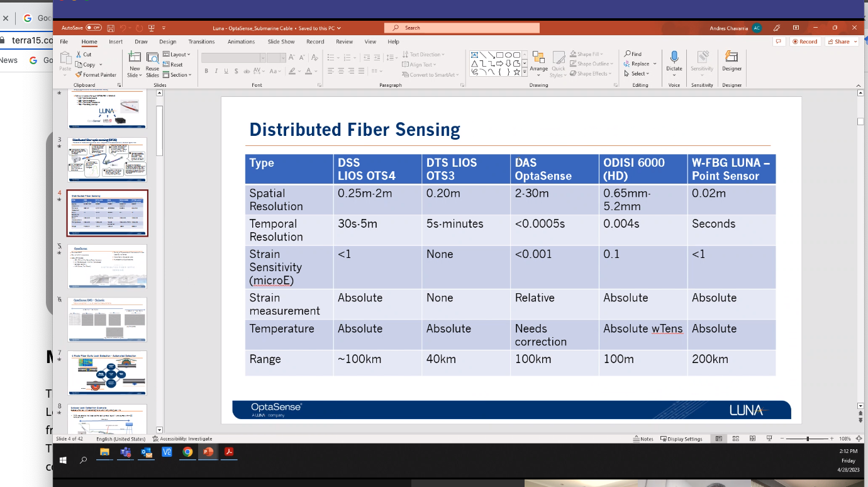This screenshot has height=487, width=868.
Task: Select slide 3 thumbnail
Action: coord(107,159)
